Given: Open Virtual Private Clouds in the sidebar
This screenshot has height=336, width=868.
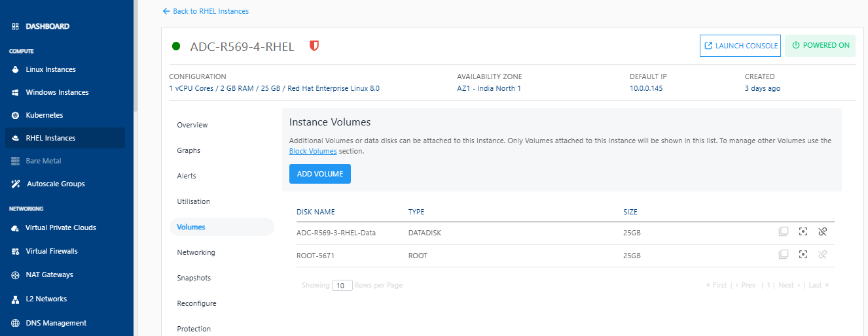Looking at the screenshot, I should click(x=61, y=228).
